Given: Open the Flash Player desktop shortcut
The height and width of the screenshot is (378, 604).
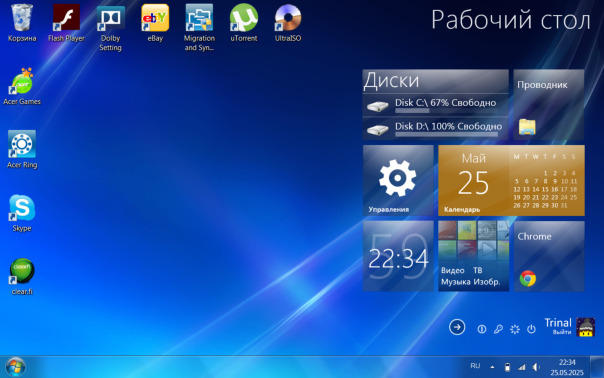Looking at the screenshot, I should pos(66,23).
